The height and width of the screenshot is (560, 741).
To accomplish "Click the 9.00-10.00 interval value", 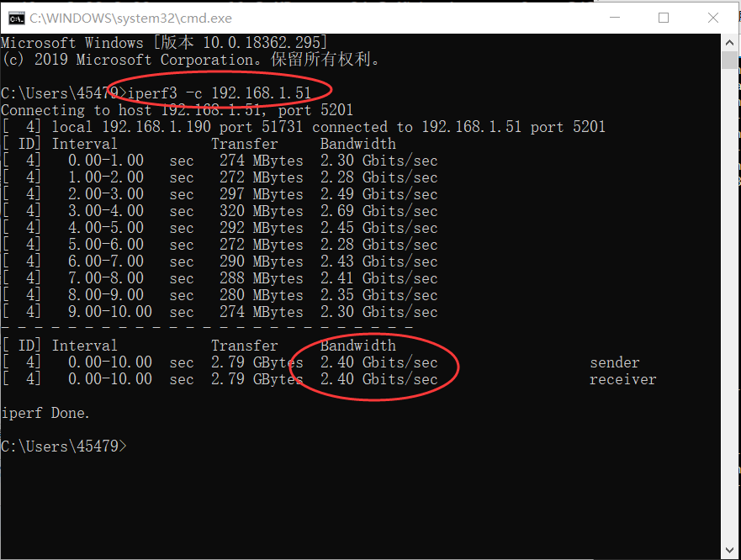I will point(110,312).
